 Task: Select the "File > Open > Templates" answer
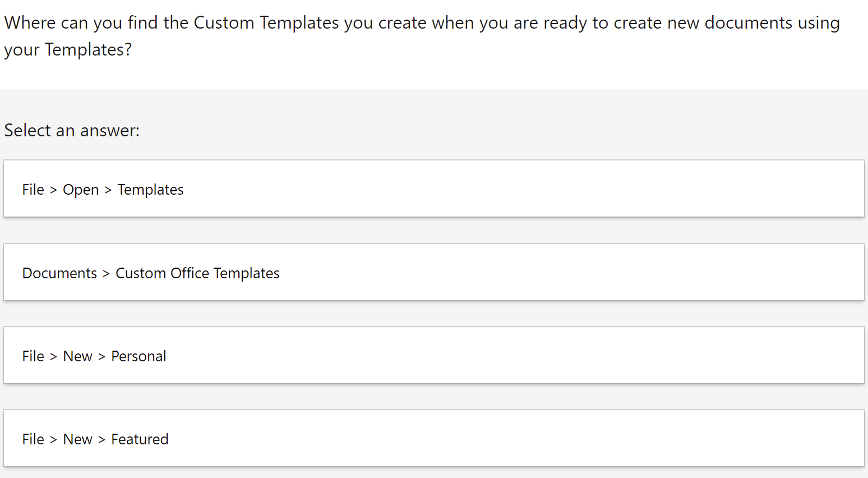click(x=433, y=189)
